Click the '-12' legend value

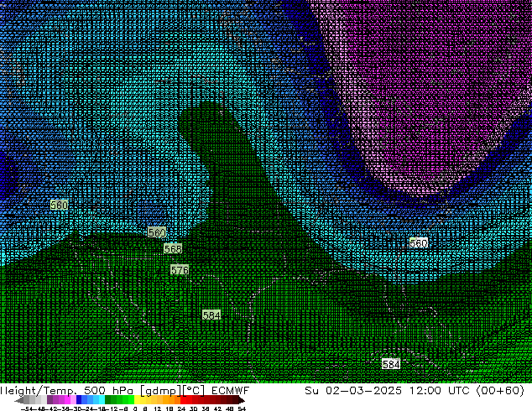112,408
